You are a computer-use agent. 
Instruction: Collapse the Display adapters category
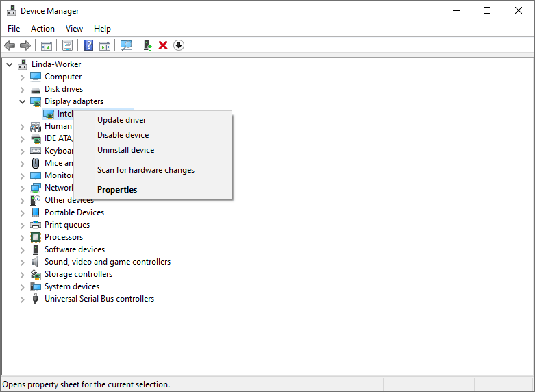(x=22, y=101)
